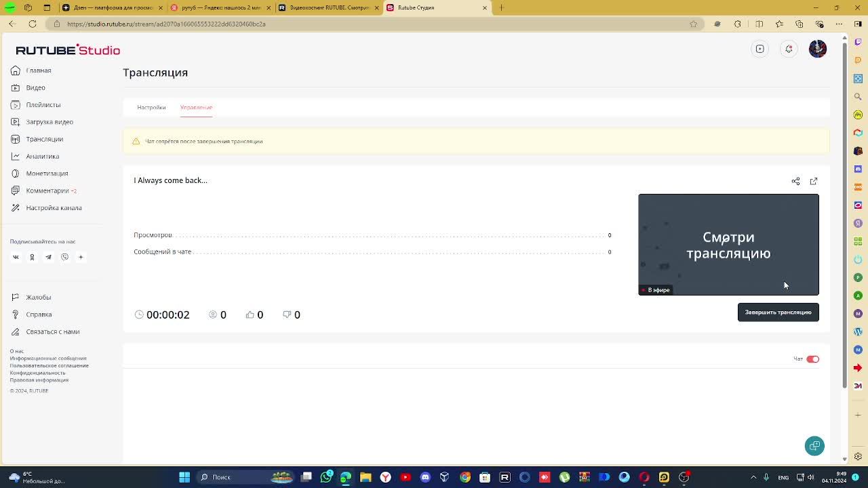The image size is (868, 488).
Task: Click the dislikes thumbs-down icon
Action: pos(287,314)
